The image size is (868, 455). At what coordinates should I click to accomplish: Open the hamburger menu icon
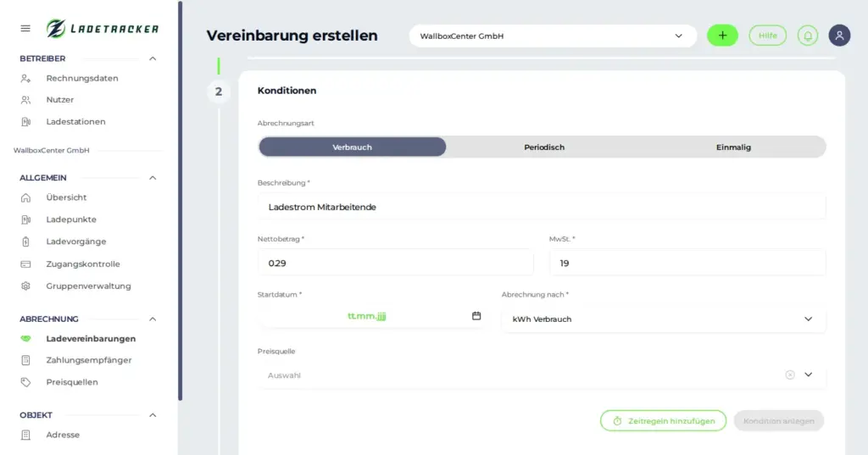[25, 28]
